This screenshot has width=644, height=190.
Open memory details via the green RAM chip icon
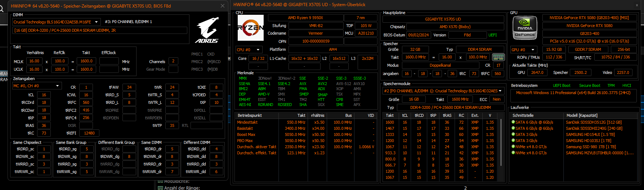[498, 57]
